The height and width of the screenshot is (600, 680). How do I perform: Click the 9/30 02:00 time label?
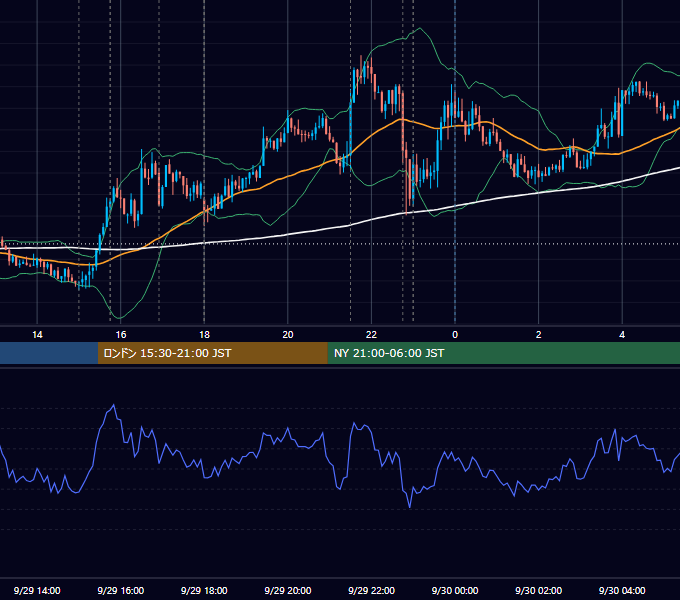(x=538, y=590)
